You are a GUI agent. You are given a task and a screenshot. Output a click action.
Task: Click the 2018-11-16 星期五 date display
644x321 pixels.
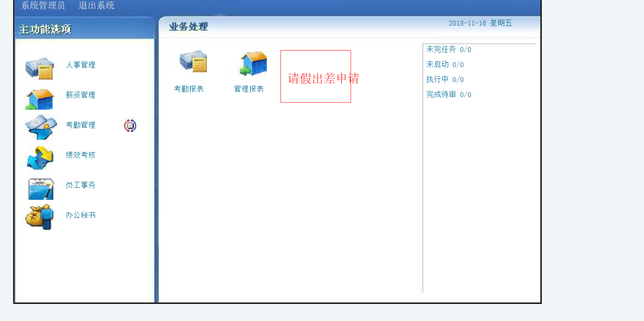point(480,23)
